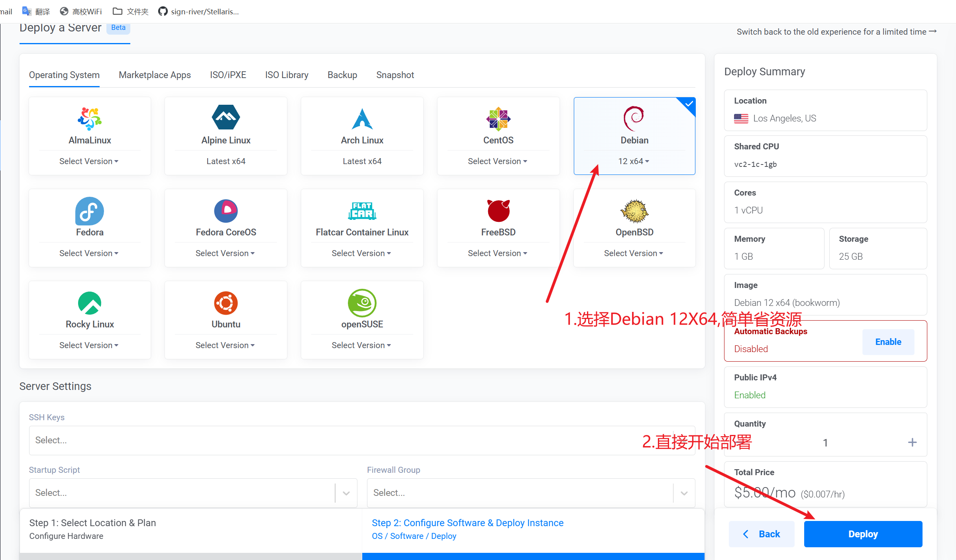
Task: Switch to the Backup tab
Action: click(x=342, y=75)
